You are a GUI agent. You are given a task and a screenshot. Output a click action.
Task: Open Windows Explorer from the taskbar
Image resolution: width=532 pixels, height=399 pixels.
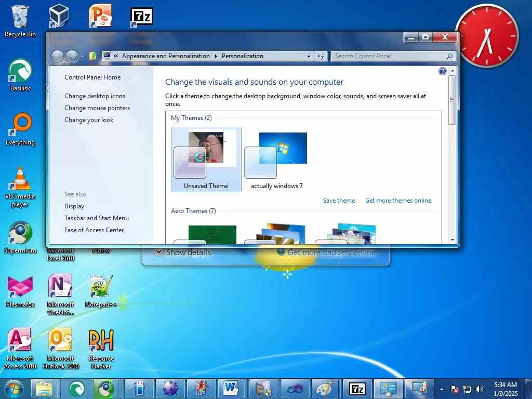tap(45, 389)
